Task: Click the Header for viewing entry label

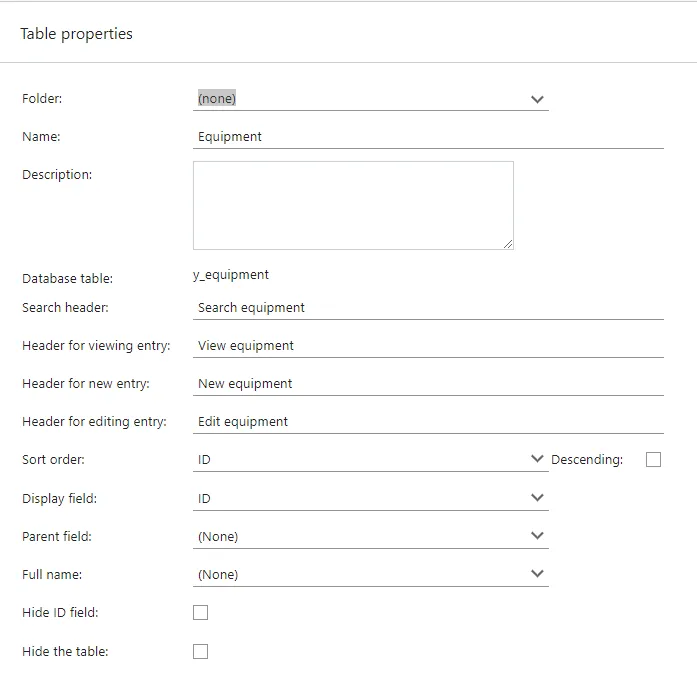Action: click(x=96, y=346)
